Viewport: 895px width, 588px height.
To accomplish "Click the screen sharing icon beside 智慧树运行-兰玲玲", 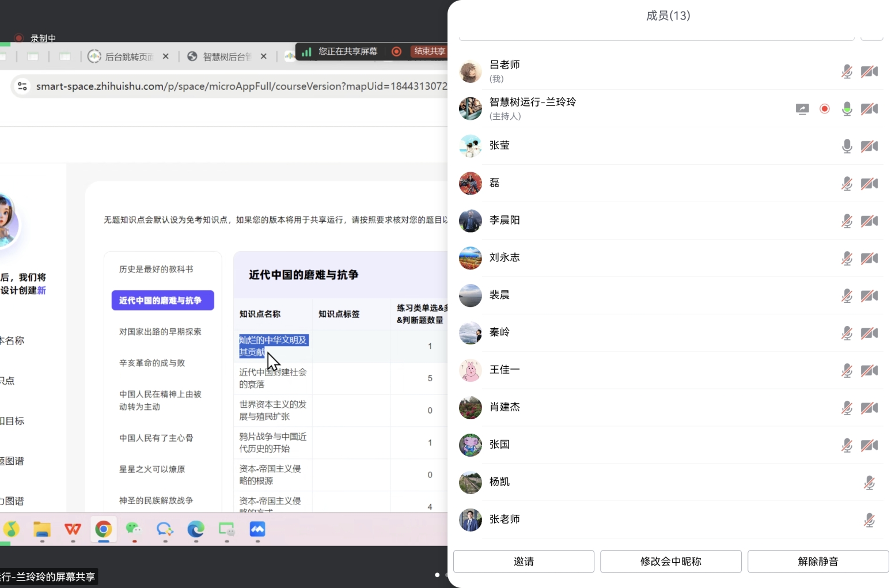I will [x=802, y=108].
